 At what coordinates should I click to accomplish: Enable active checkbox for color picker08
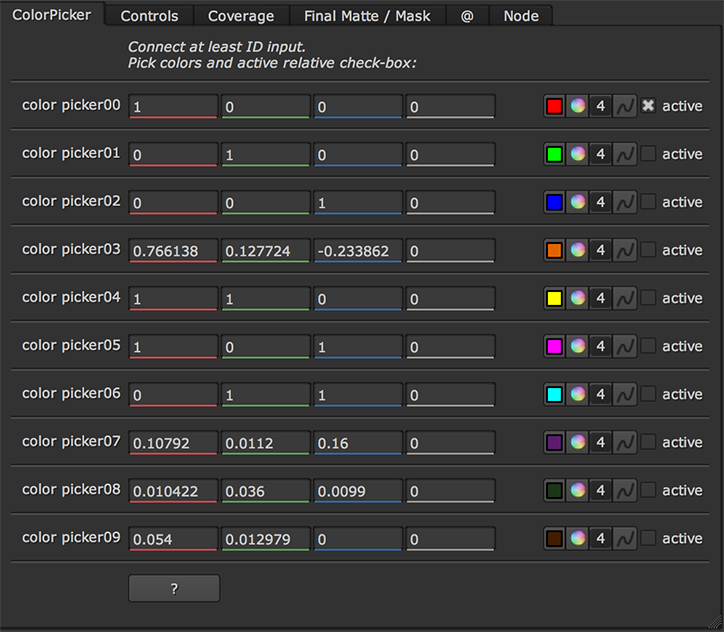pos(648,490)
